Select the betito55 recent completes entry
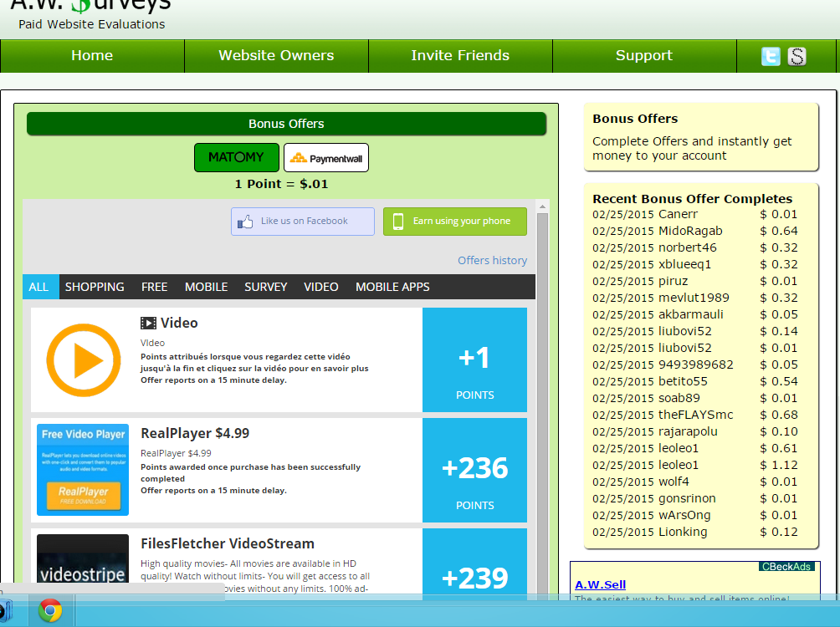 pos(695,381)
